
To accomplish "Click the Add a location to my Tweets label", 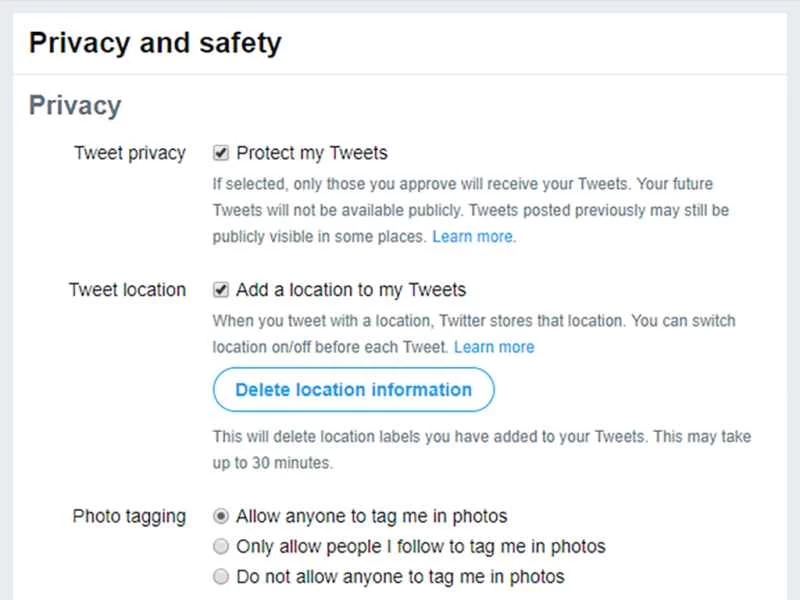I will point(351,290).
